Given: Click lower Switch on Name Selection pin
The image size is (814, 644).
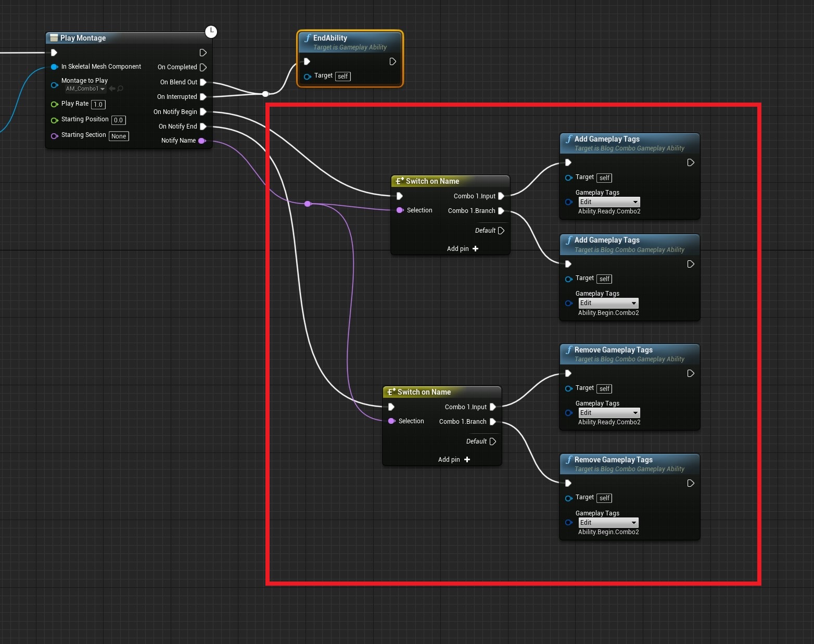Looking at the screenshot, I should pos(391,421).
